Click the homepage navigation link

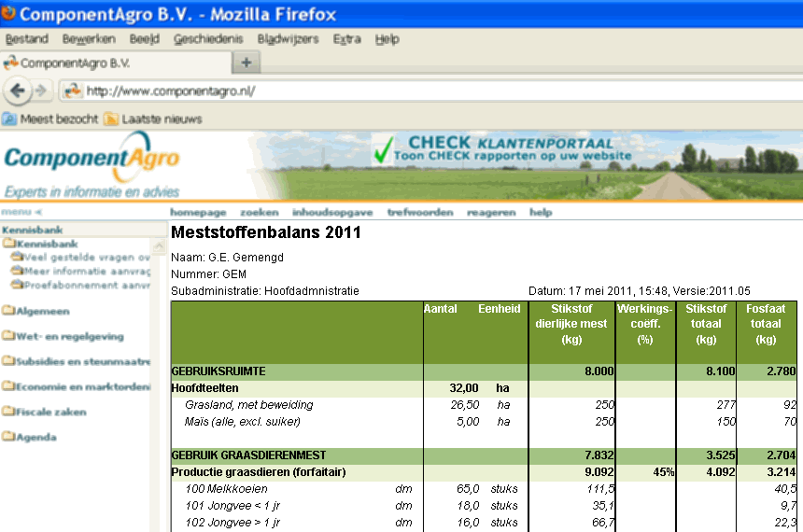198,213
